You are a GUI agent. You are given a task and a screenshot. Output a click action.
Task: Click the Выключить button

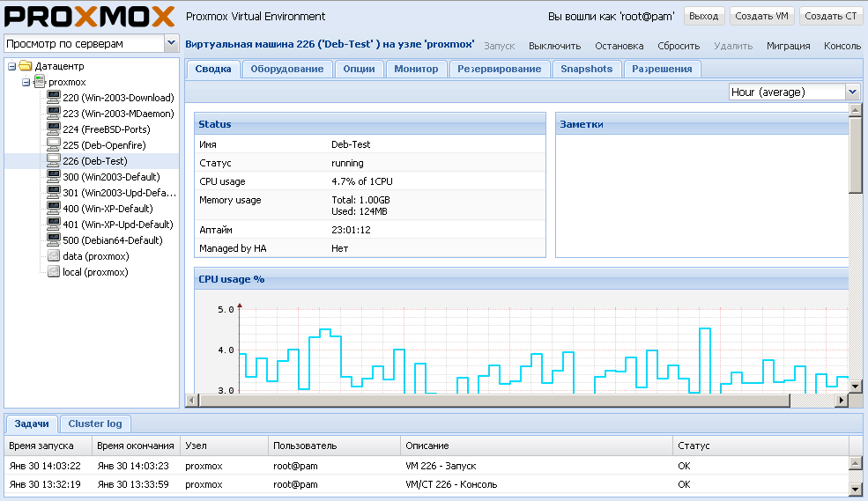pos(554,46)
